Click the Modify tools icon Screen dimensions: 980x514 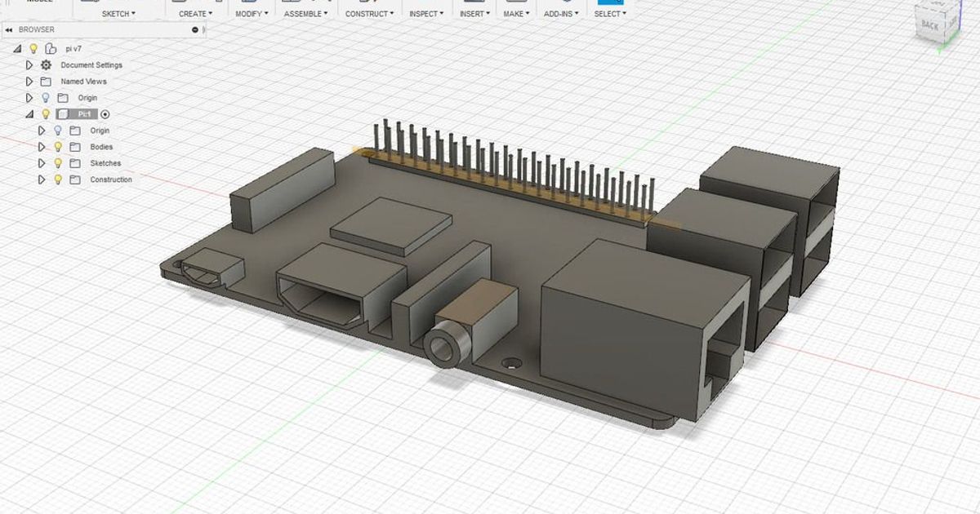[251, 13]
